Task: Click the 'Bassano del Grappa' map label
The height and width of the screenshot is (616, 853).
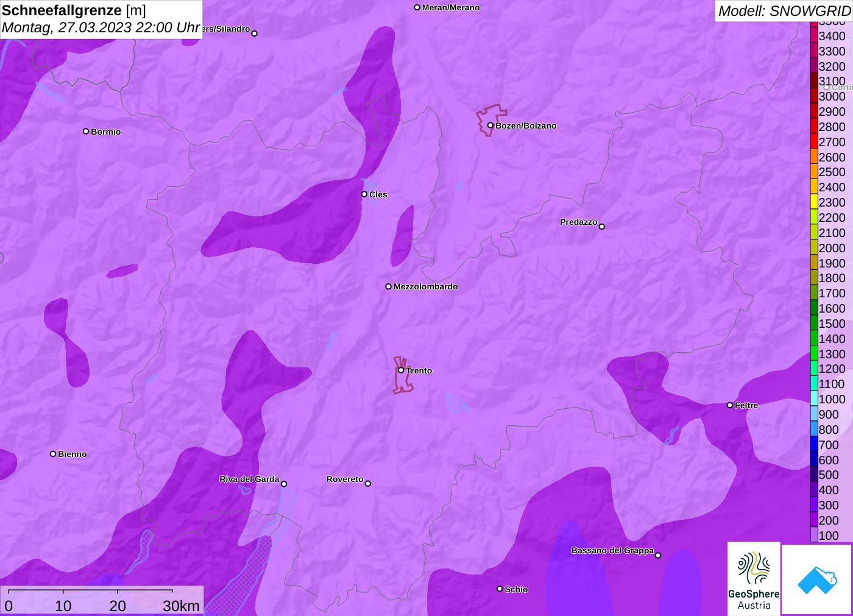Action: (x=612, y=550)
